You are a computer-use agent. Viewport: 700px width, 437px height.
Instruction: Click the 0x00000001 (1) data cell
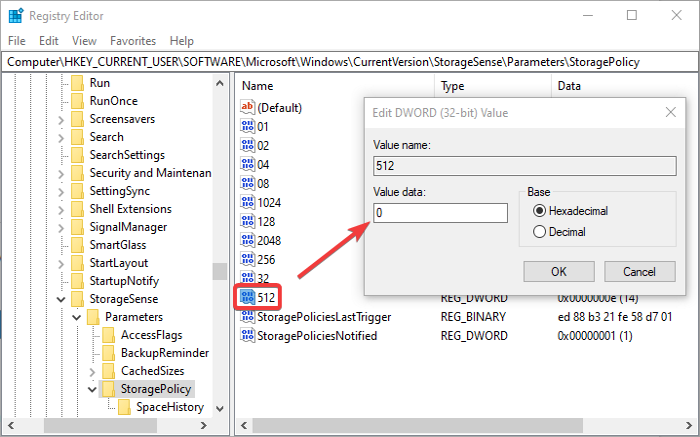(x=595, y=336)
